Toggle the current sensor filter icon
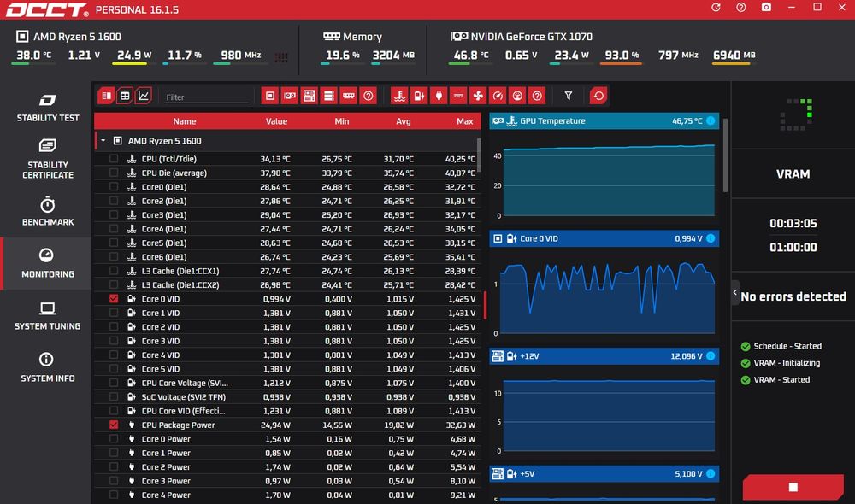The width and height of the screenshot is (855, 504). [x=458, y=96]
